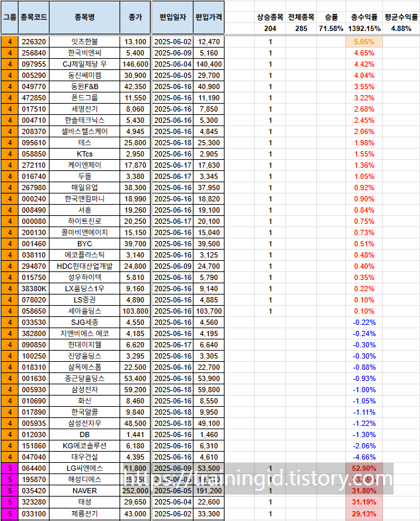The width and height of the screenshot is (420, 521).
Task: Select return 29.13% for 제룡전기
Action: (x=364, y=514)
